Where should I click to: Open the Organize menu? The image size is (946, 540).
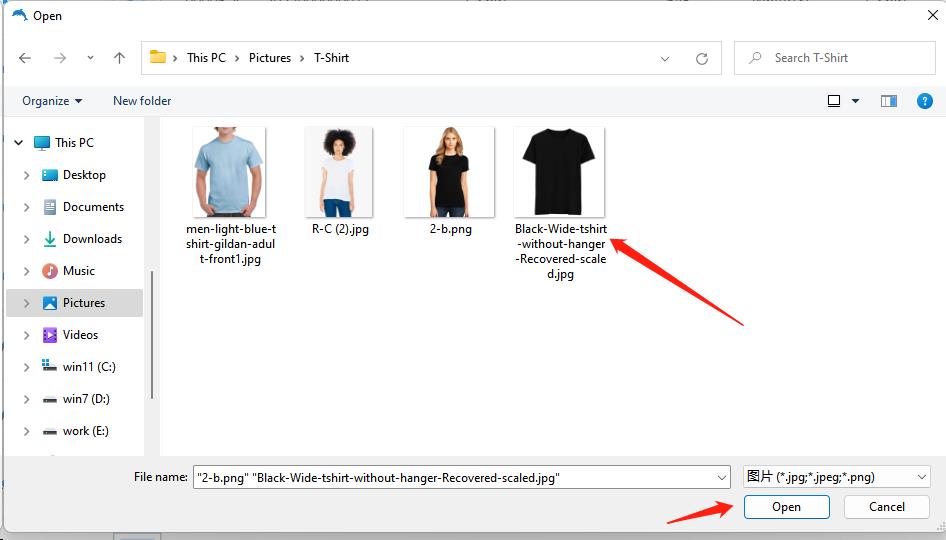[52, 101]
